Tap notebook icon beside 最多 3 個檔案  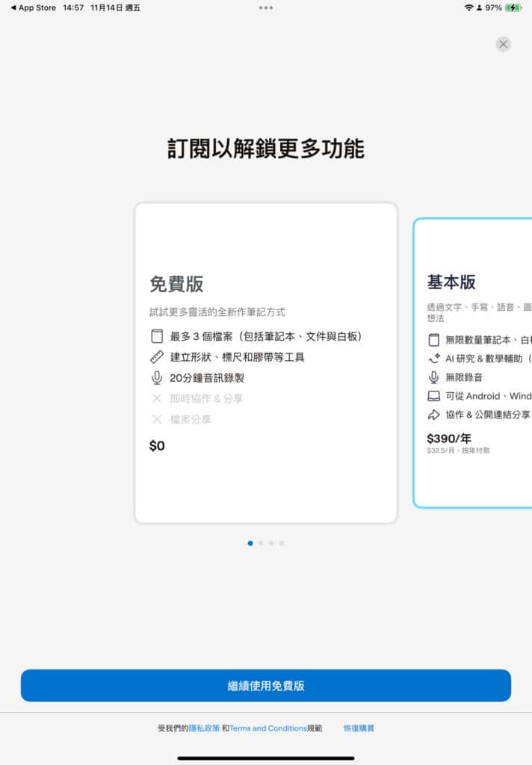pyautogui.click(x=157, y=336)
